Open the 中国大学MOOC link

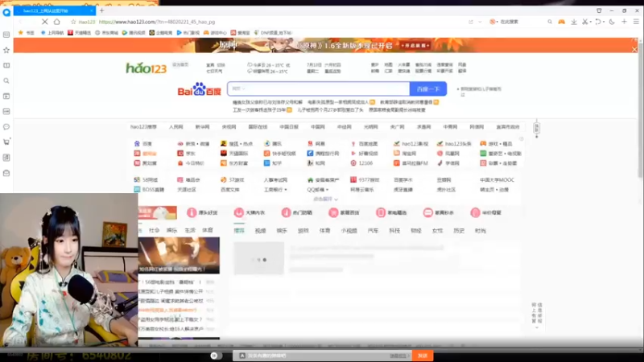click(x=497, y=179)
